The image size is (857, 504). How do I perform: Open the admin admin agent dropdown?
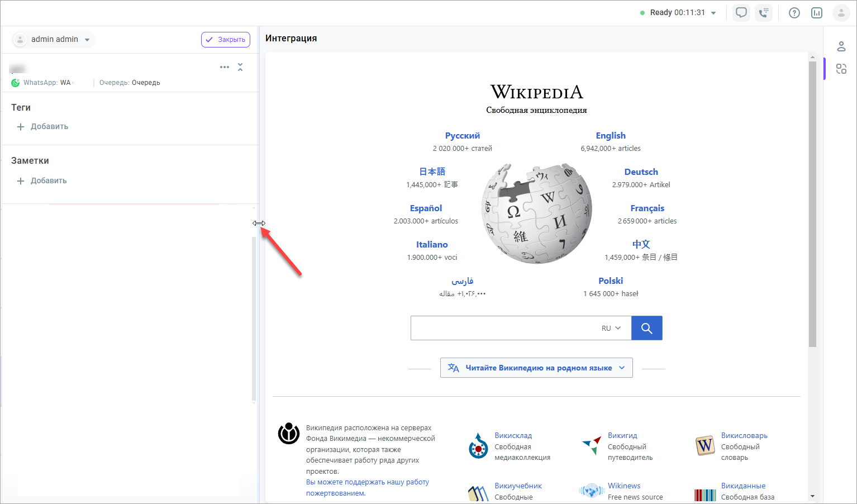[87, 40]
